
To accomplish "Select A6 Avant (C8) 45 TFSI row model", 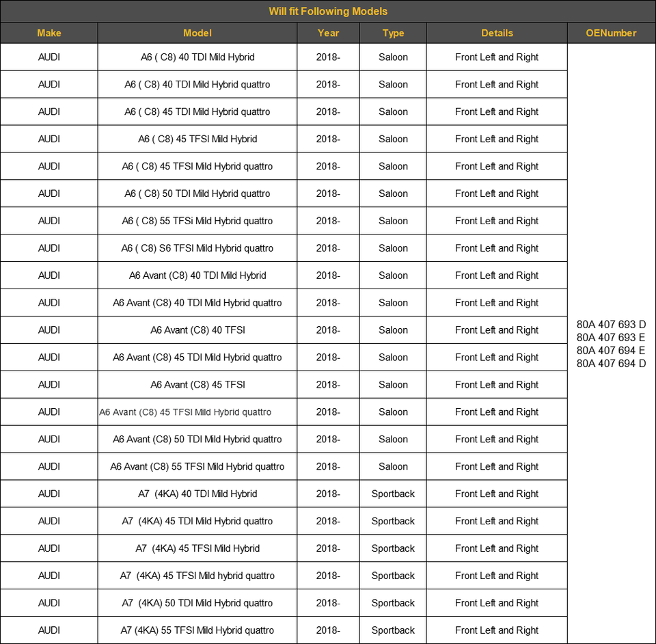I will click(197, 385).
